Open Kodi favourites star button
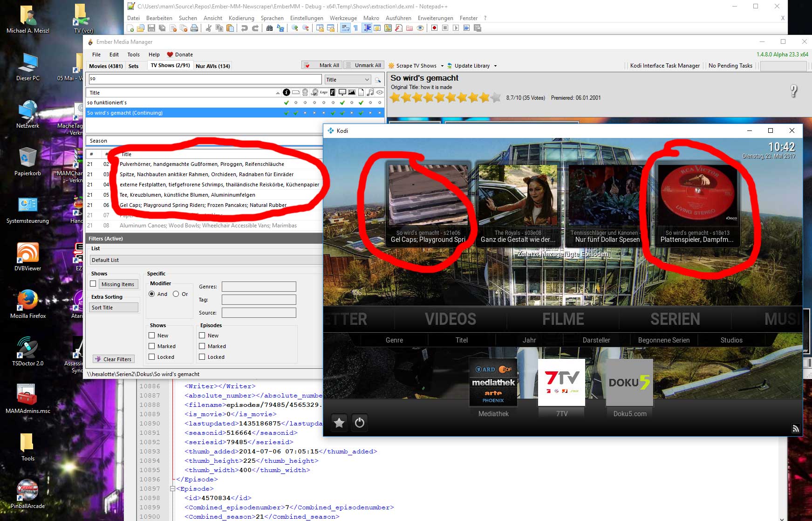This screenshot has height=521, width=812. coord(339,423)
